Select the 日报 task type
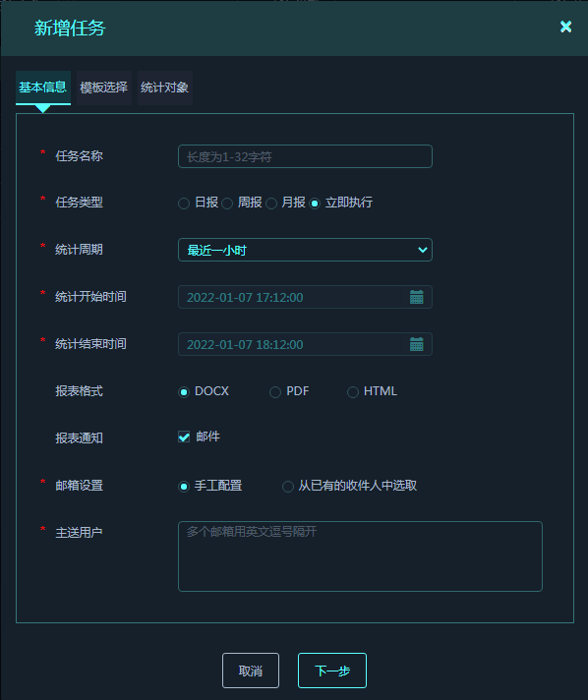588x700 pixels. click(184, 204)
